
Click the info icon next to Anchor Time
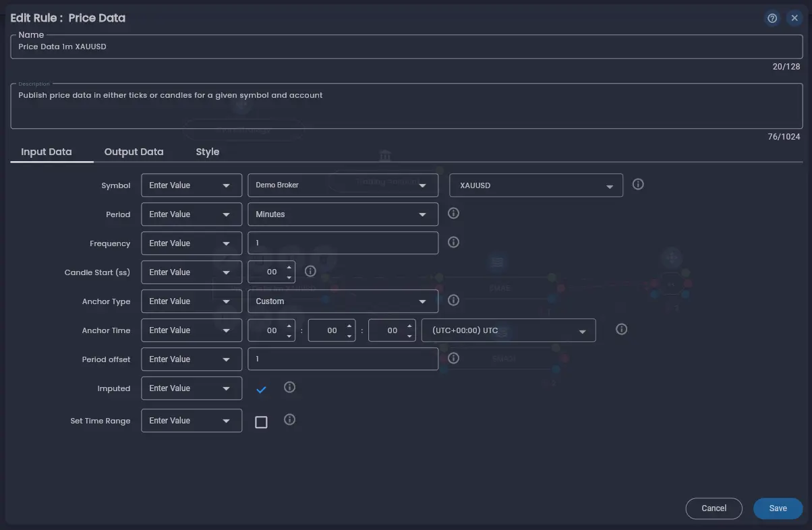click(621, 329)
